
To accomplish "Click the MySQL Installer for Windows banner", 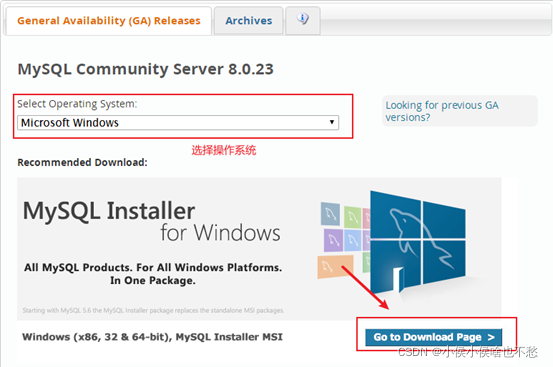I will (x=259, y=249).
